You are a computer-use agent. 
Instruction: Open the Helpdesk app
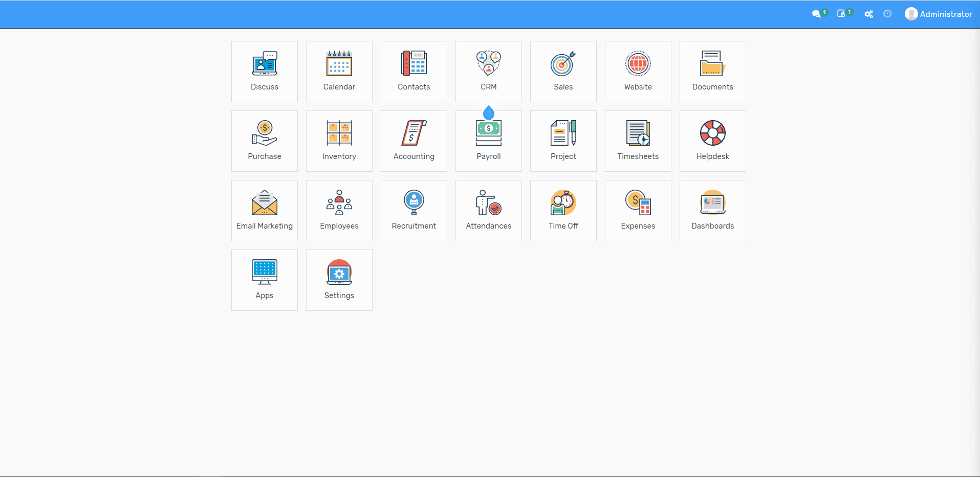click(x=712, y=141)
